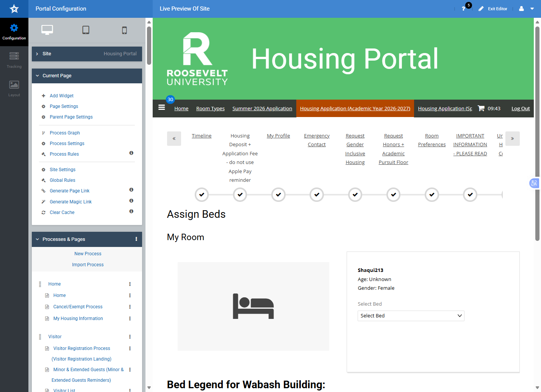Image resolution: width=541 pixels, height=392 pixels.
Task: Open the hamburger menu in site navbar
Action: click(x=161, y=108)
